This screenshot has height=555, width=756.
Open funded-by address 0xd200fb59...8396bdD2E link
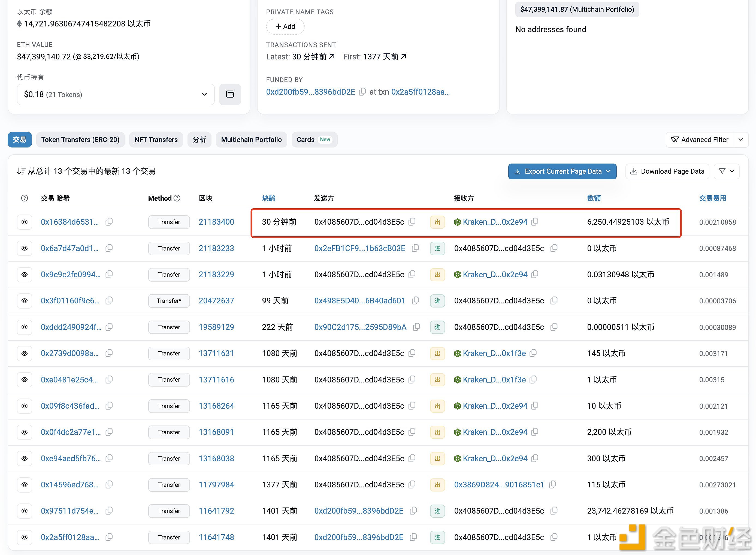311,92
